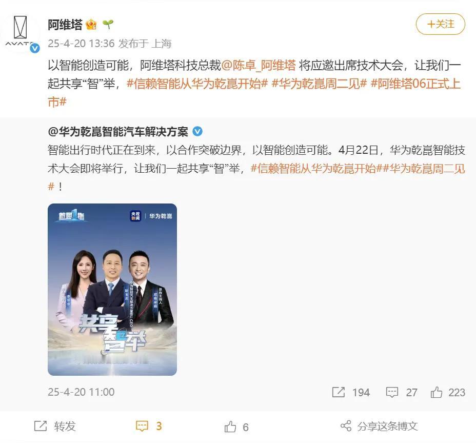
Task: Click the verified badge next to 华为乾崑智能汽车解决方案
Action: click(x=197, y=132)
